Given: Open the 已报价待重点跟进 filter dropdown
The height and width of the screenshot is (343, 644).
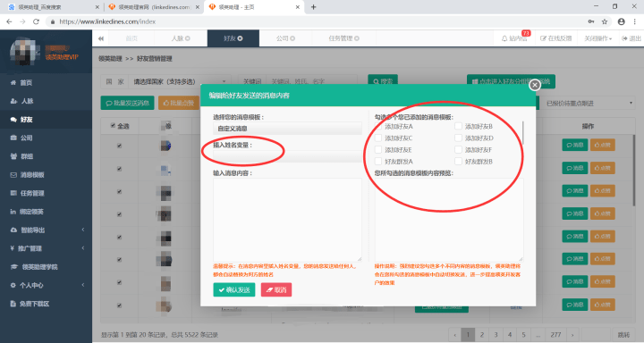Looking at the screenshot, I should coord(589,104).
